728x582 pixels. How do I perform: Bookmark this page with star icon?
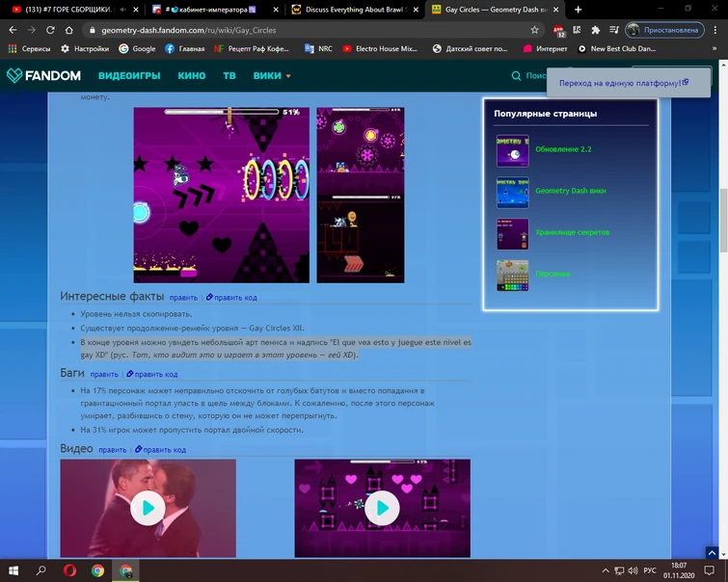[x=534, y=30]
